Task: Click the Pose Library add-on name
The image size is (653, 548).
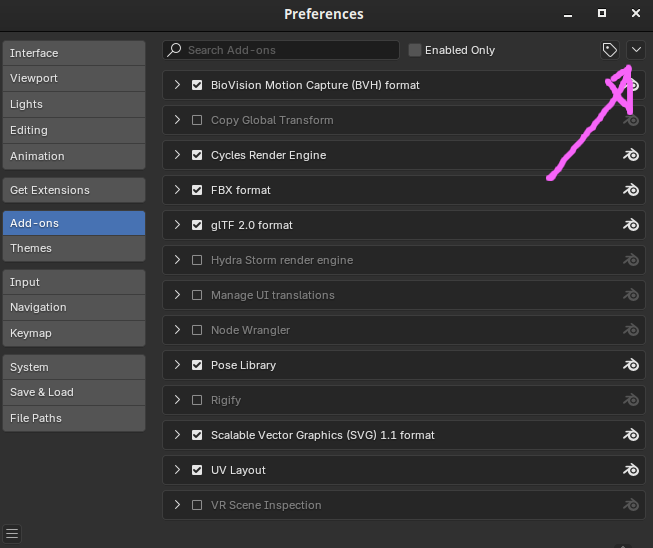Action: coord(243,365)
